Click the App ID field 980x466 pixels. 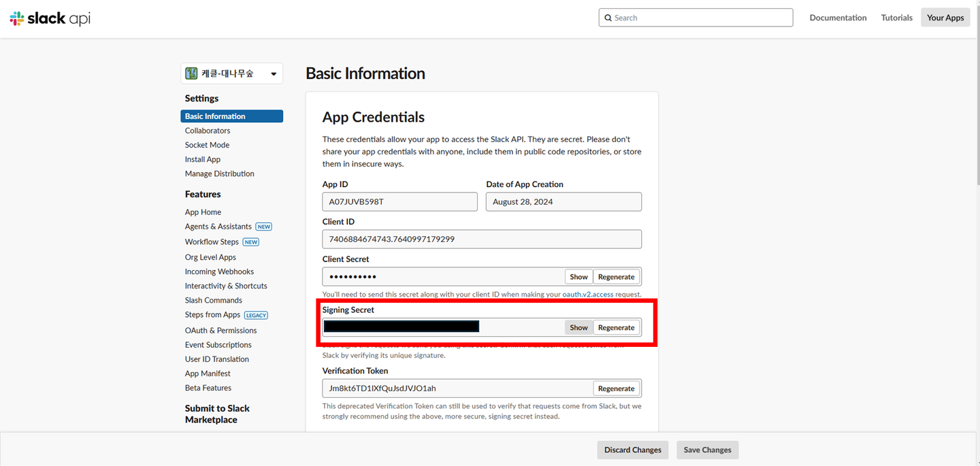tap(400, 202)
